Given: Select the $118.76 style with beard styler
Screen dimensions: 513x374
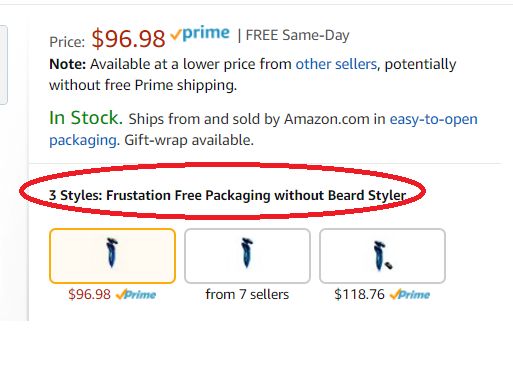Looking at the screenshot, I should tap(382, 256).
